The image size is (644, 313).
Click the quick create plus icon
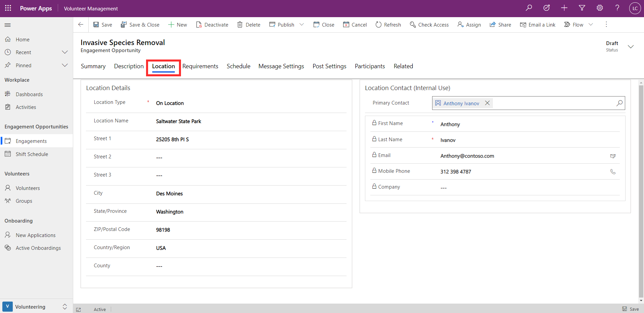564,8
